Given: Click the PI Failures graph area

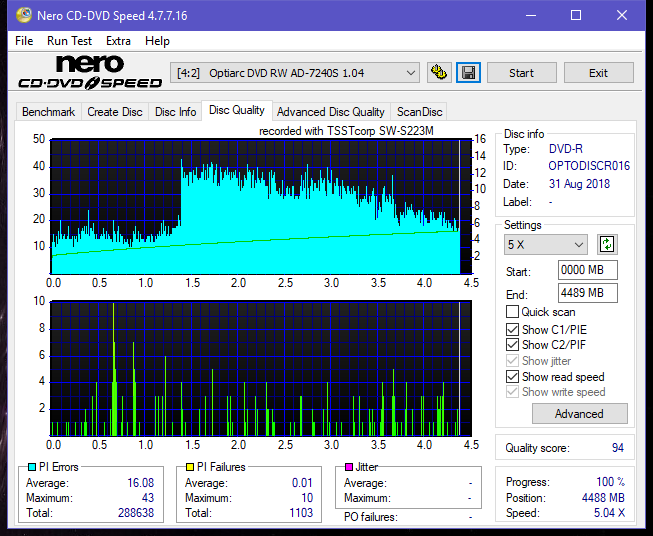Looking at the screenshot, I should pyautogui.click(x=261, y=369).
